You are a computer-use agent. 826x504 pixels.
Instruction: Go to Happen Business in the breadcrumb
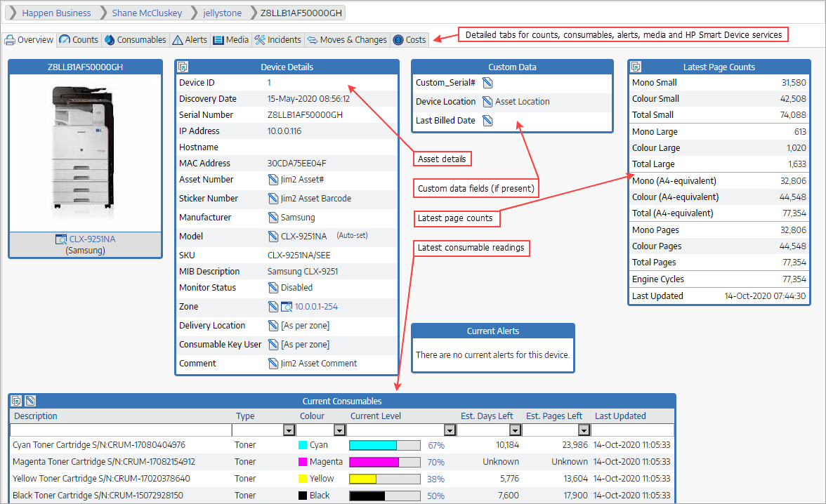[x=56, y=13]
